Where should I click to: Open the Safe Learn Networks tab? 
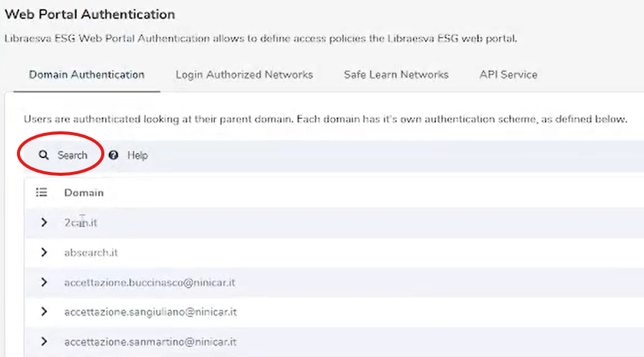396,75
